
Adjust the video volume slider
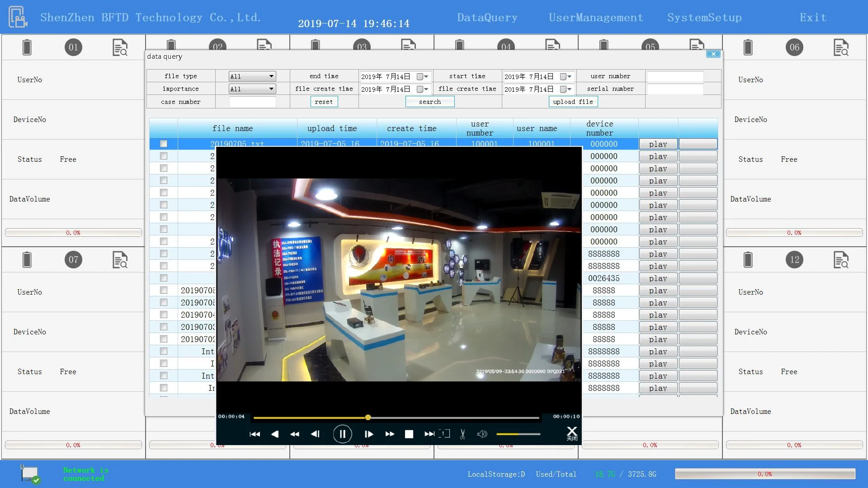tap(518, 434)
